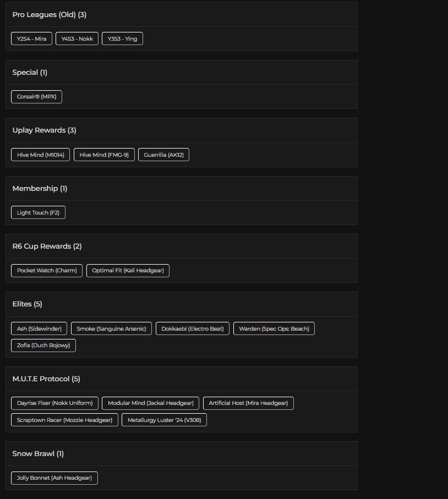Select Warden (Spec Ops: Beach) tag

click(x=274, y=328)
